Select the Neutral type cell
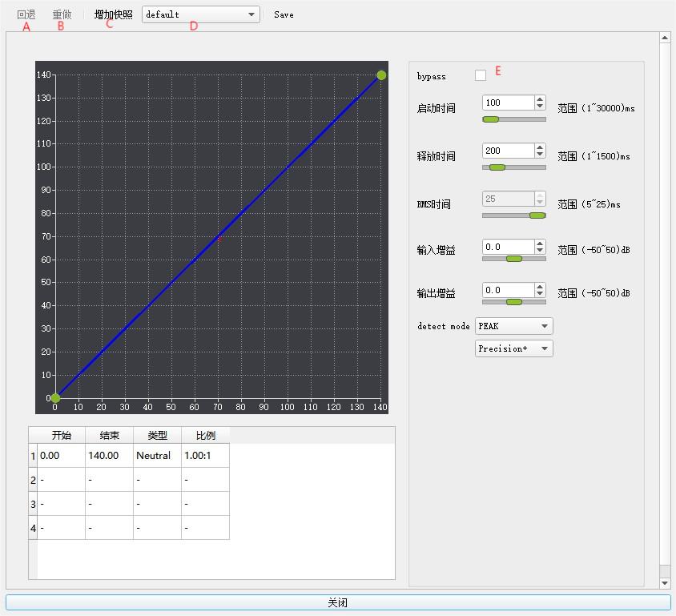The width and height of the screenshot is (676, 616). point(157,456)
